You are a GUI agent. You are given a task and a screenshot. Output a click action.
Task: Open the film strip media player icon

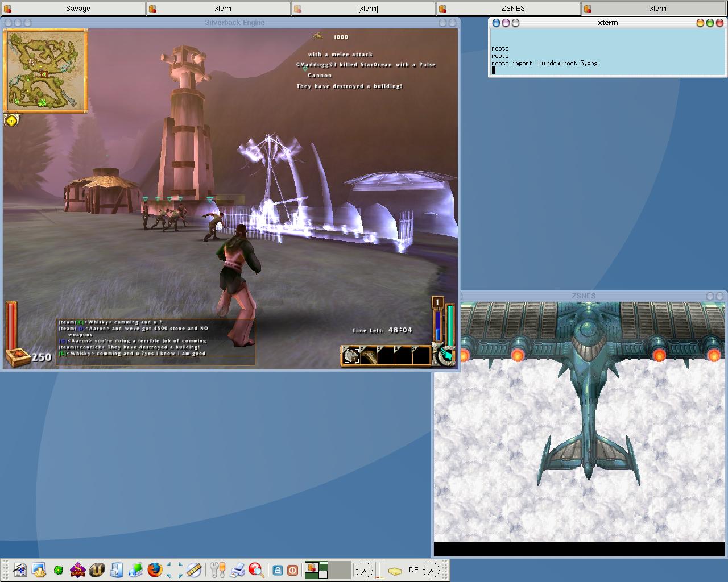pyautogui.click(x=193, y=570)
